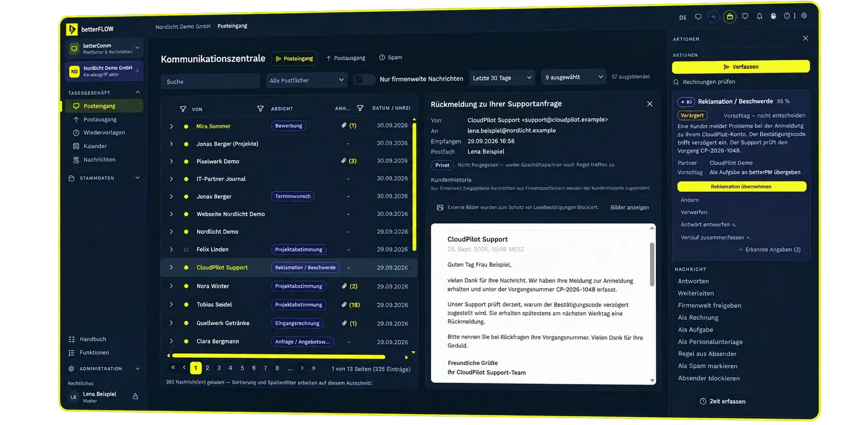Click the betterFLOW logo icon
Image resolution: width=868 pixels, height=425 pixels.
point(72,30)
